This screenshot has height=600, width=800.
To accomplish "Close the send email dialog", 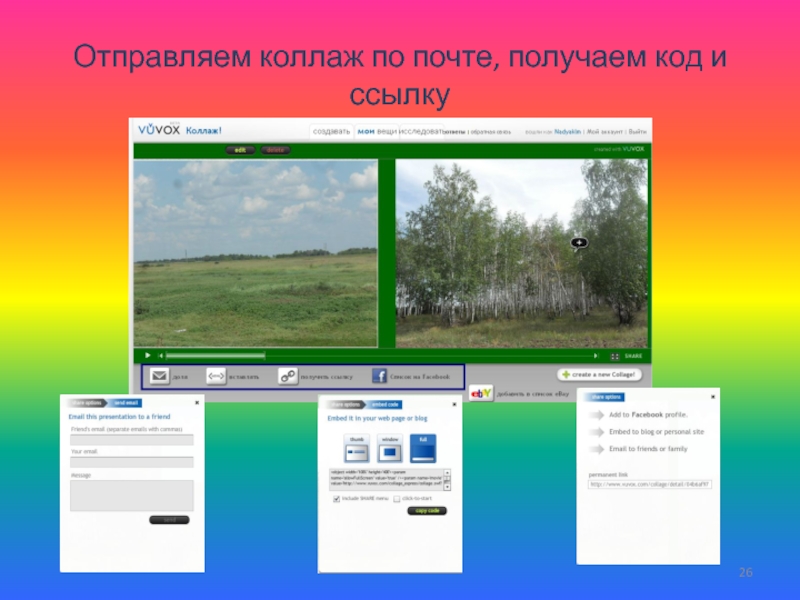I will 197,403.
